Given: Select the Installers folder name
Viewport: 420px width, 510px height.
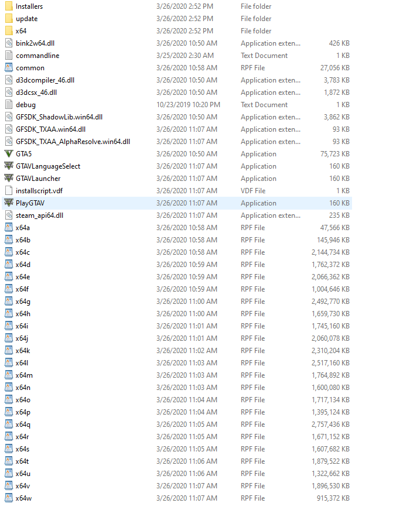Looking at the screenshot, I should [x=29, y=6].
